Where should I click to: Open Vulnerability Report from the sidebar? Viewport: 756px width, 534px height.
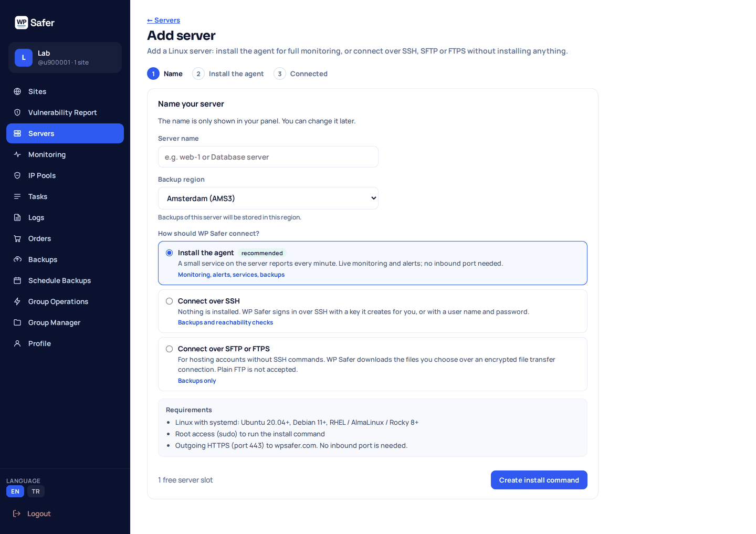point(65,112)
